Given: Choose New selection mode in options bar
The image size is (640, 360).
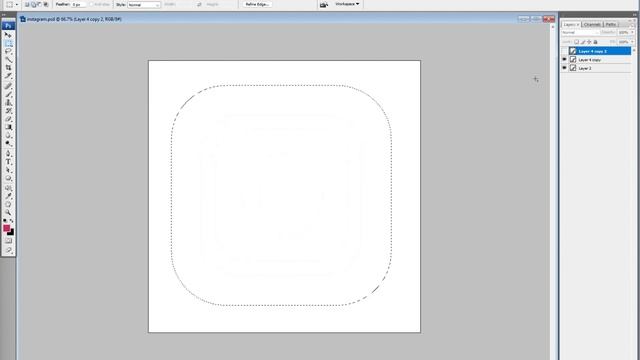Looking at the screenshot, I should pos(27,4).
